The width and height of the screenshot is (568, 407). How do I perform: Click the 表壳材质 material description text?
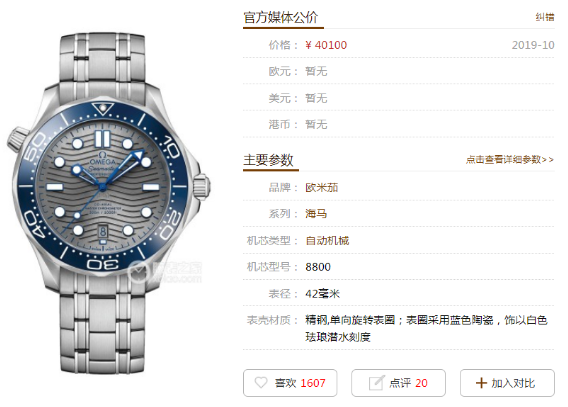[426, 328]
